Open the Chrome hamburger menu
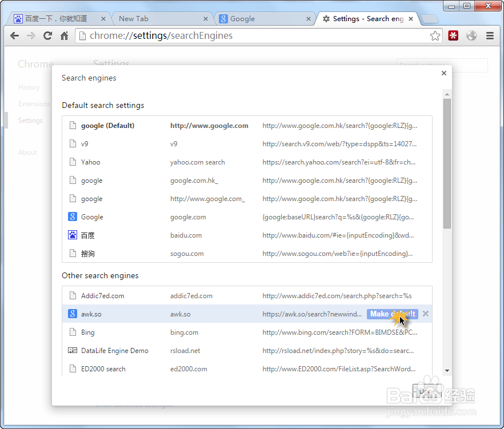The width and height of the screenshot is (504, 429). coord(490,35)
